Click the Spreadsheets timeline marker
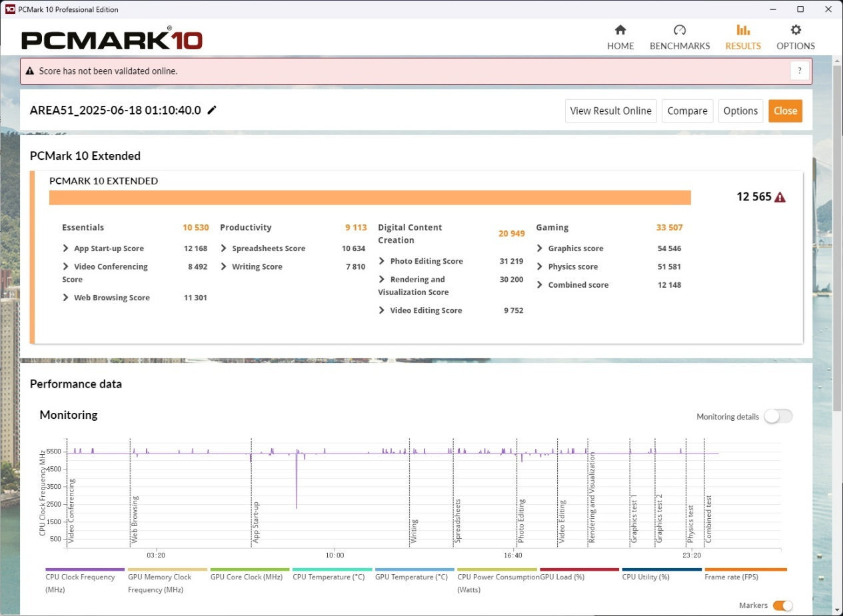 pos(458,521)
